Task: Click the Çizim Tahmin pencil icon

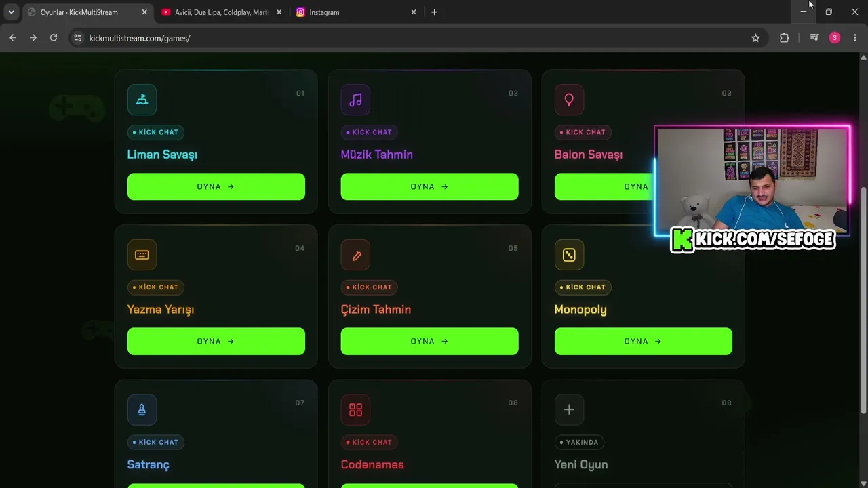Action: coord(355,255)
